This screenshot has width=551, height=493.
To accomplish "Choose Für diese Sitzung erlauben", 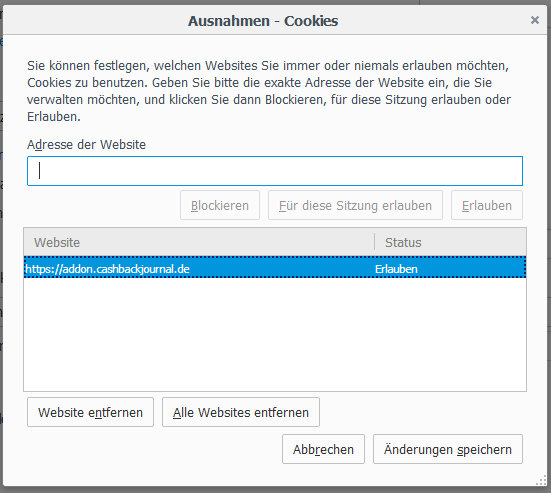I will pos(355,205).
